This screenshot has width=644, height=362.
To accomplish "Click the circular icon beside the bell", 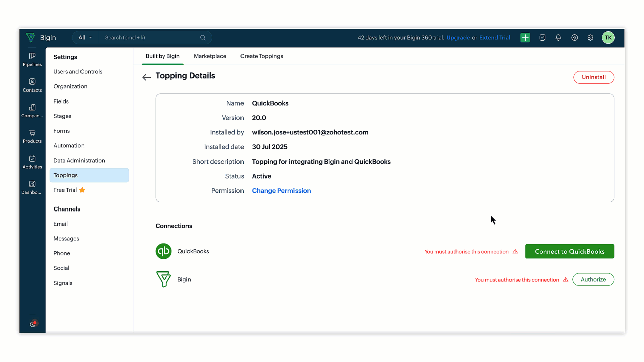I will [x=575, y=38].
